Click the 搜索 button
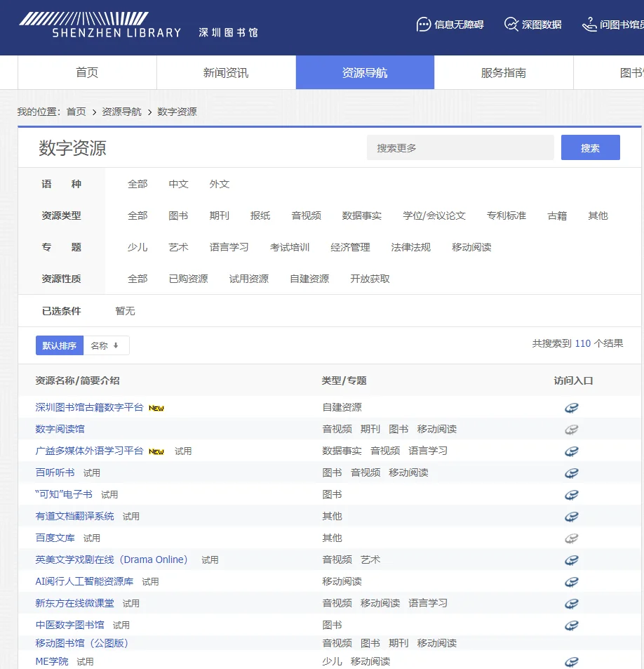 pyautogui.click(x=590, y=147)
